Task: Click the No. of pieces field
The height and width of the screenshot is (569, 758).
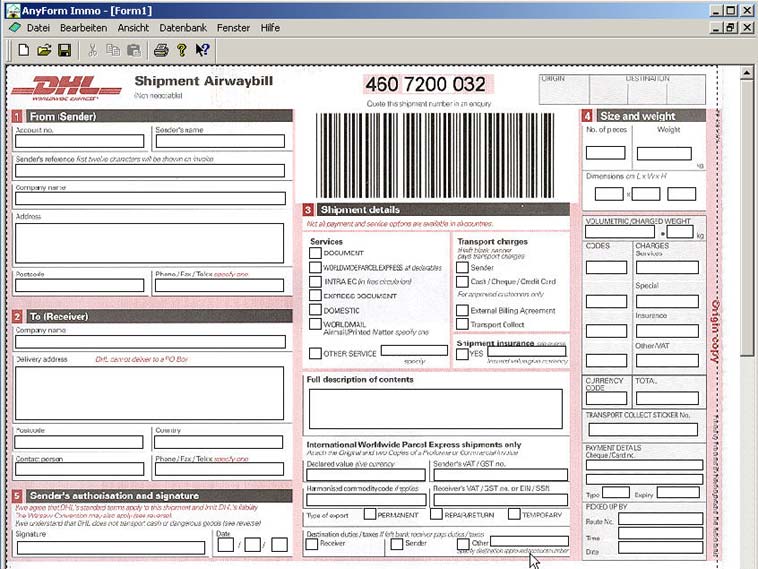Action: click(605, 153)
